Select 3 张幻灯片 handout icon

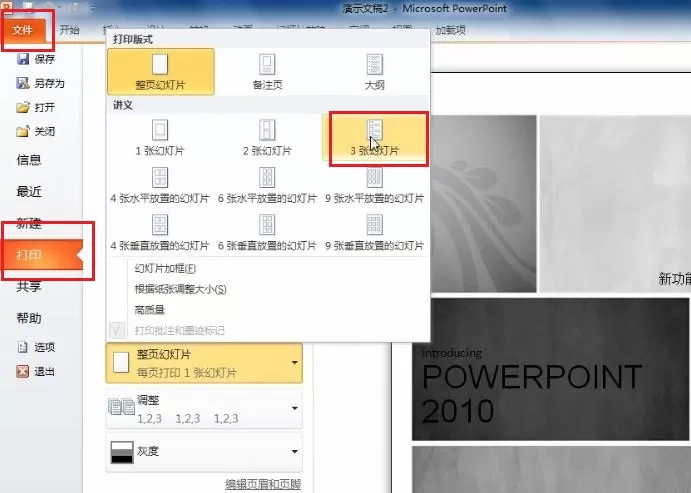click(x=375, y=130)
